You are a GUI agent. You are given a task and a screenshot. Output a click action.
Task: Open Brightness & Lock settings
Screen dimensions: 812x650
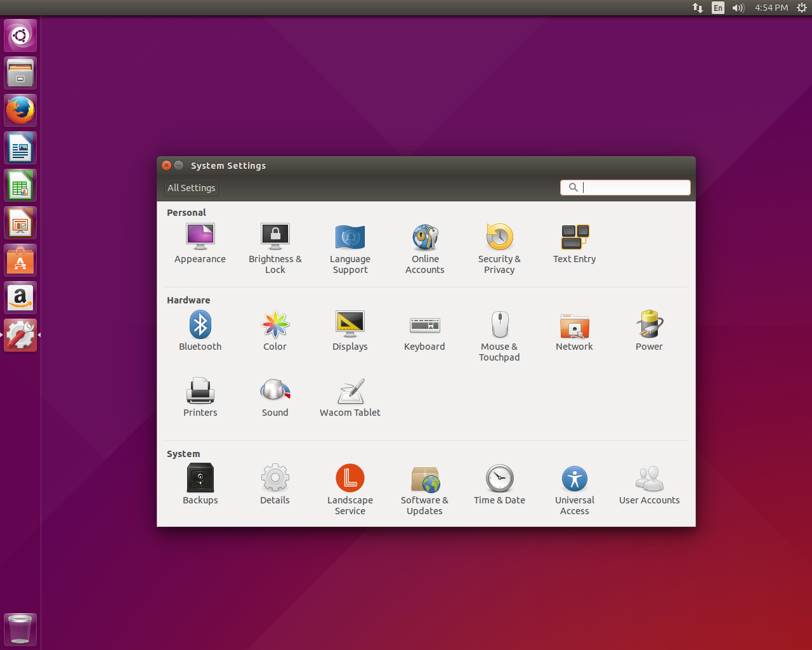[275, 249]
